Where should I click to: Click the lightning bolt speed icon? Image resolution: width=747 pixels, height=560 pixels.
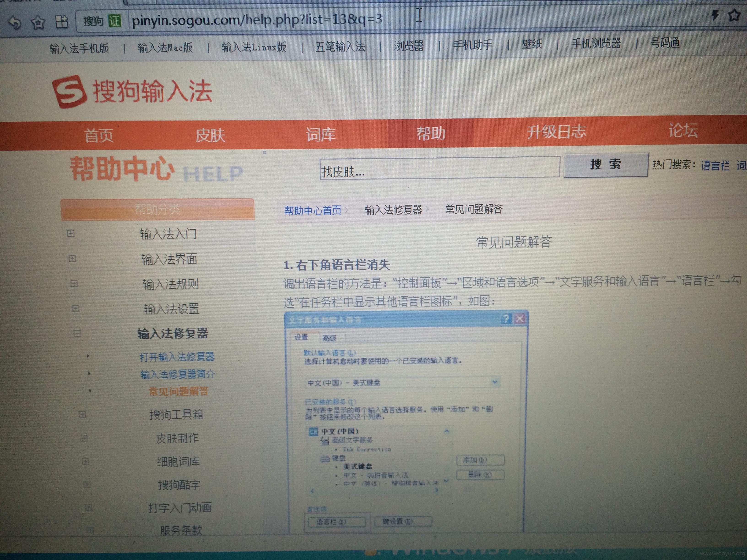(x=715, y=15)
